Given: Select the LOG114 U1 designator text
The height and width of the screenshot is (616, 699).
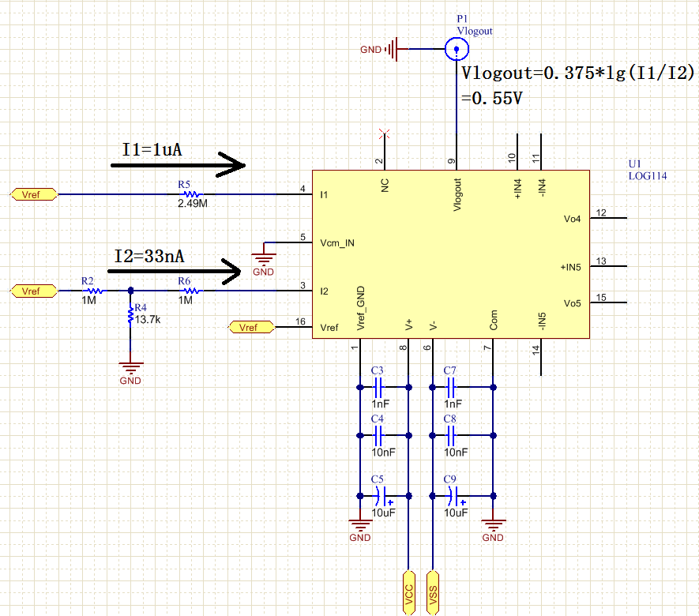Looking at the screenshot, I should coord(648,175).
